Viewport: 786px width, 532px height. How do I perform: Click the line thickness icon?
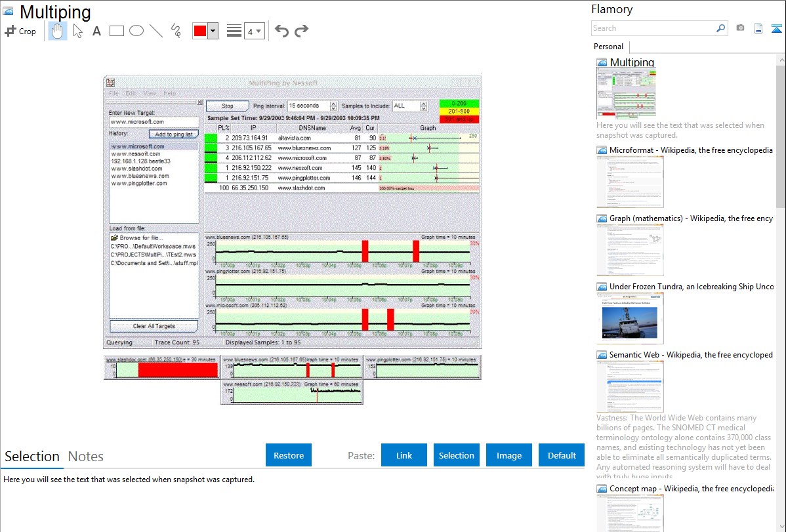[234, 31]
